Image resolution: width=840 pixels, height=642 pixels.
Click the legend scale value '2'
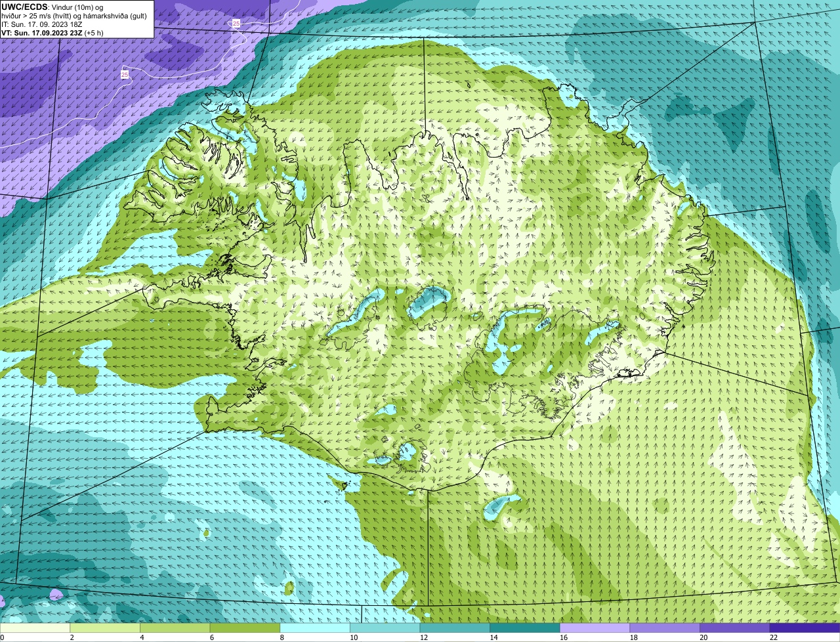(72, 637)
